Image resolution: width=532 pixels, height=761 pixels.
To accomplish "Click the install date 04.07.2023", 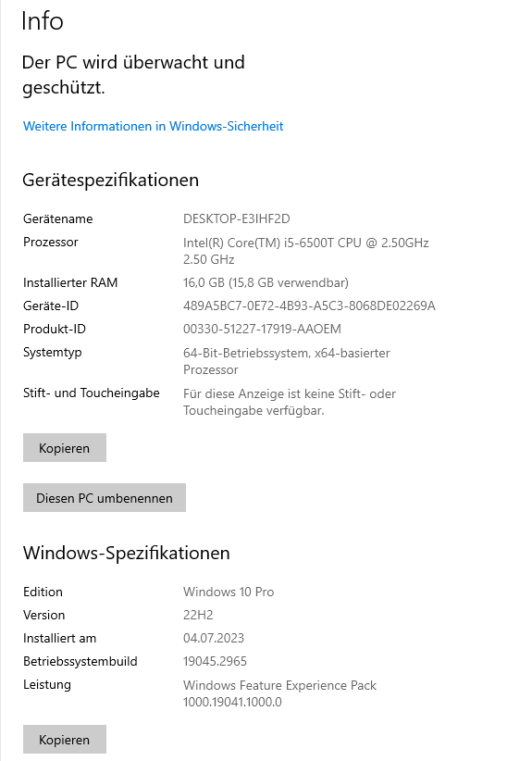I will click(214, 638).
